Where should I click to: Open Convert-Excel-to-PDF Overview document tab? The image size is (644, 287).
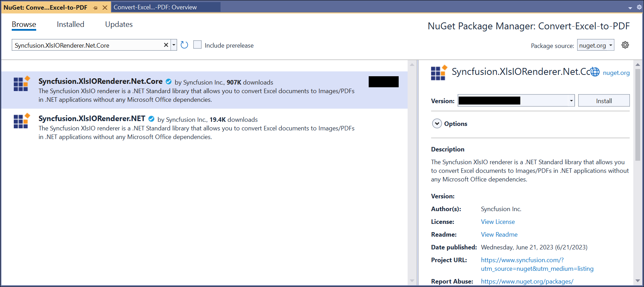pyautogui.click(x=155, y=7)
